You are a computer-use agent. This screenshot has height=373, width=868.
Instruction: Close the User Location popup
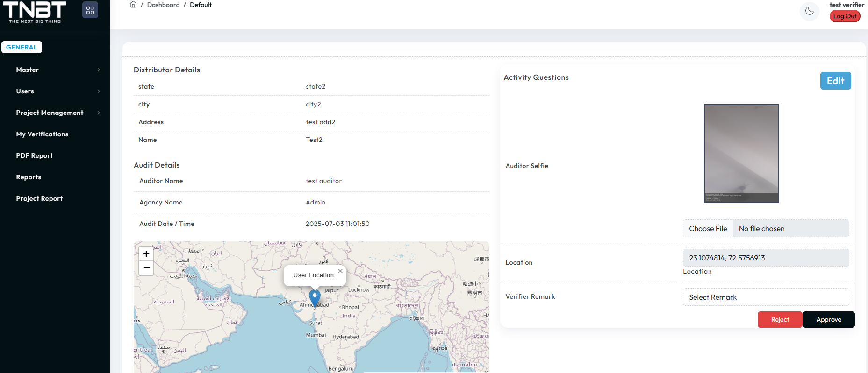(x=340, y=271)
